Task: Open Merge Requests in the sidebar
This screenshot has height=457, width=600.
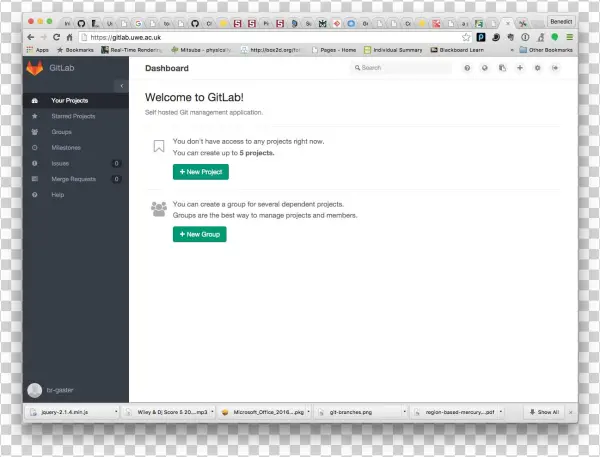Action: 76,179
